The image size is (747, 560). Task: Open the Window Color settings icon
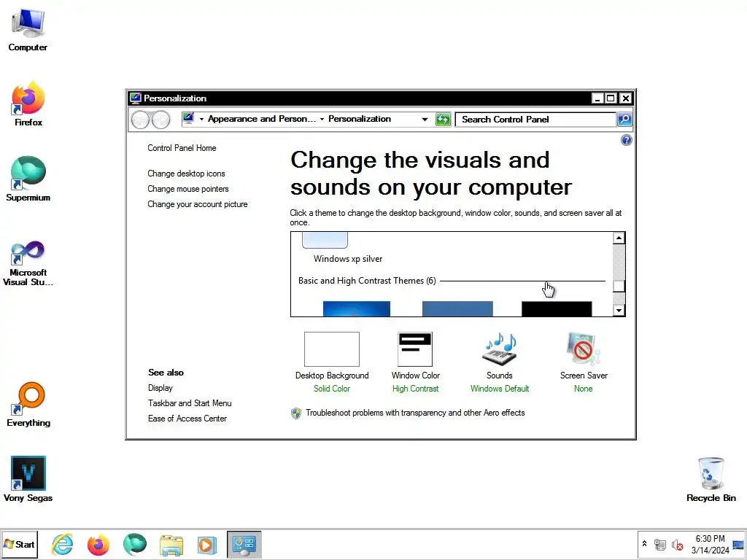tap(415, 349)
